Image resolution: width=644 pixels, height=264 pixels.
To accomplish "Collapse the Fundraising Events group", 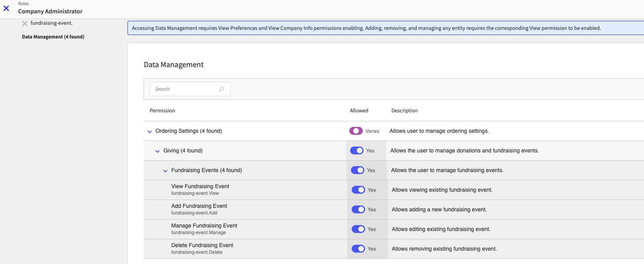I will 165,171.
